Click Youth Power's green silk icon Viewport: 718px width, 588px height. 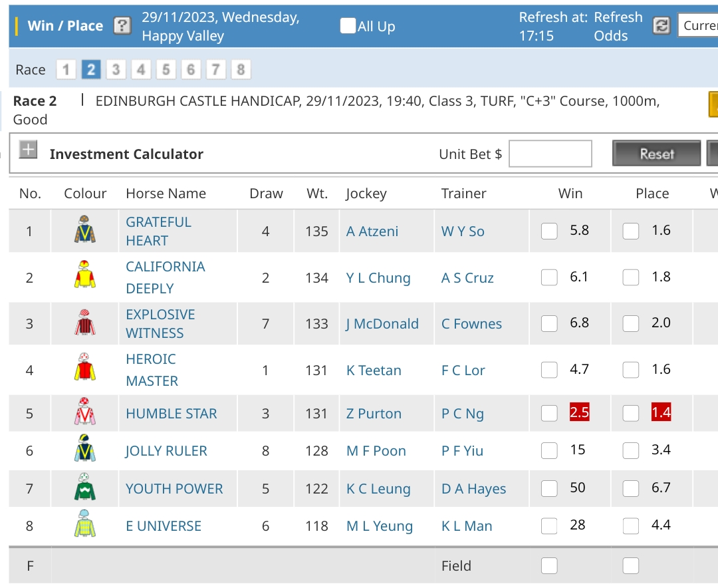(85, 488)
